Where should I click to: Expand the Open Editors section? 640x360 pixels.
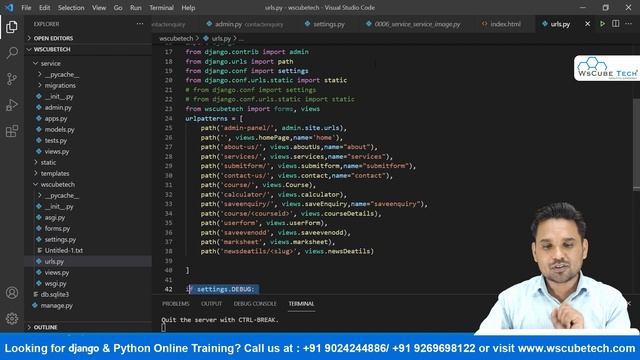88,38
